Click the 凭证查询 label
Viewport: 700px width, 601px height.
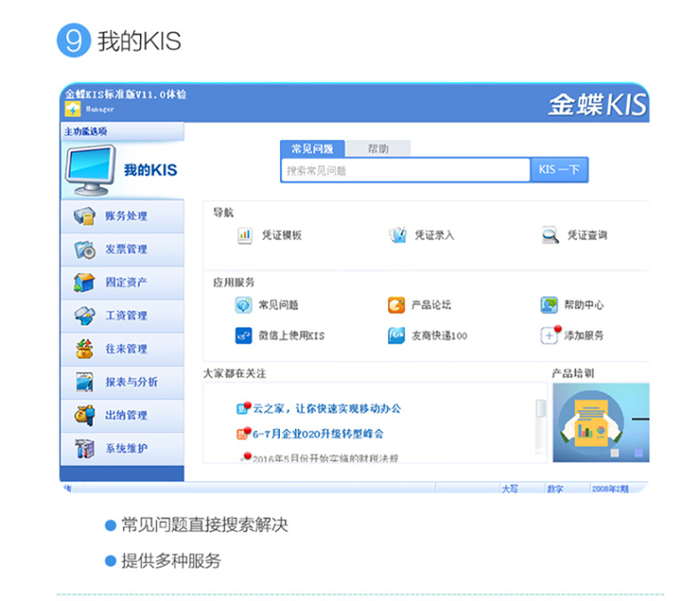point(587,235)
